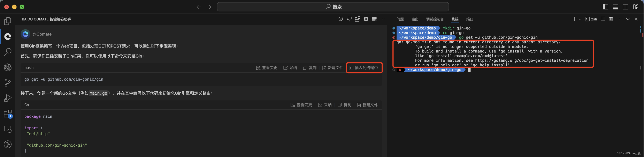Click the 搜索 command center field

click(x=333, y=7)
